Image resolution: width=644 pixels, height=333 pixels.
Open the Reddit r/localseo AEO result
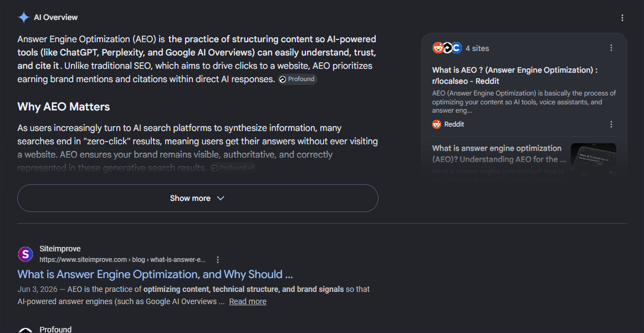click(515, 75)
